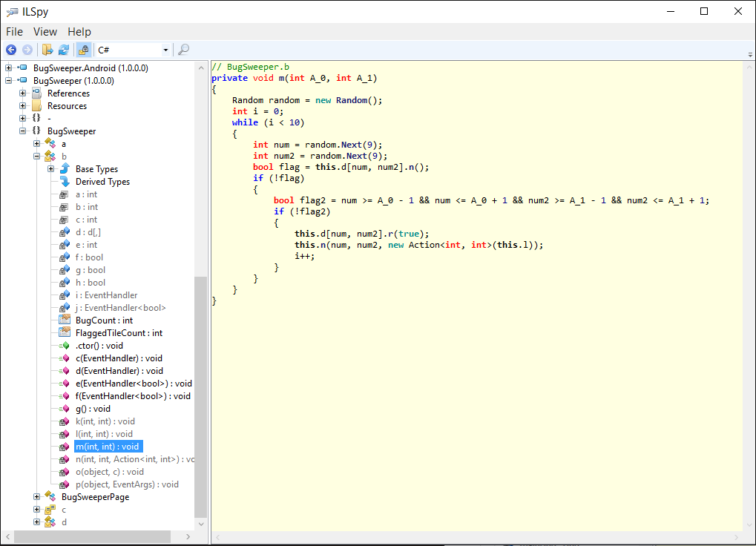This screenshot has width=756, height=546.
Task: Open the C# language dropdown
Action: pyautogui.click(x=133, y=50)
